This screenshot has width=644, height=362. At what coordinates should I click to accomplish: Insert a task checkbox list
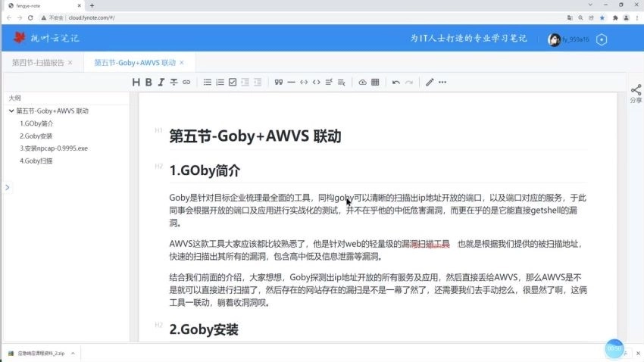coord(233,82)
